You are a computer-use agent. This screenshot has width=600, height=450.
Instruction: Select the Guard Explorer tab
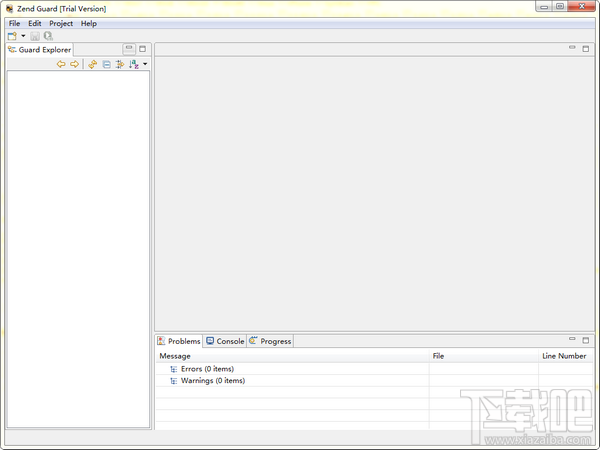(39, 50)
